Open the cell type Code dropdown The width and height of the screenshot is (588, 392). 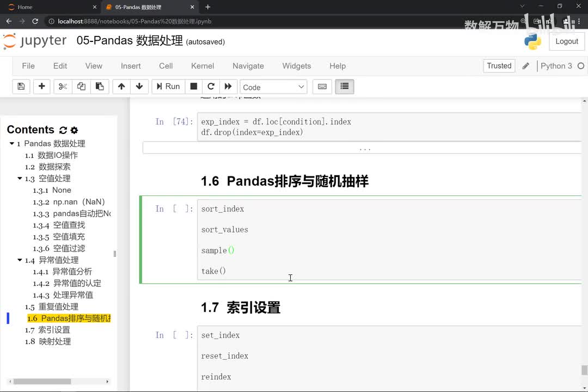273,87
